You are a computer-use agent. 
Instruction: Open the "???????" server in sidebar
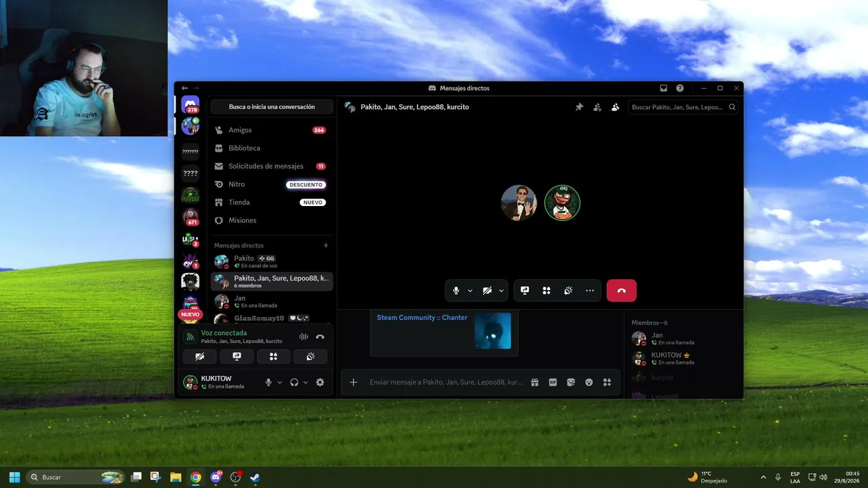[191, 151]
